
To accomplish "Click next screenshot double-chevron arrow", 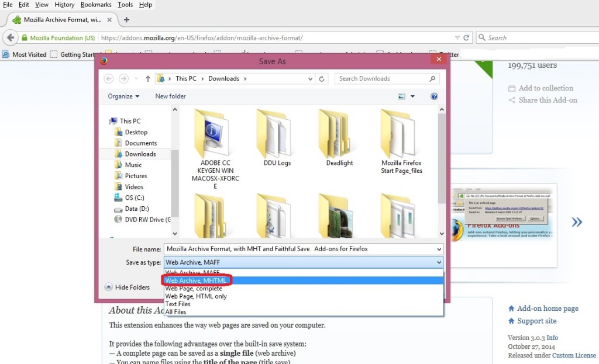I will pos(577,221).
